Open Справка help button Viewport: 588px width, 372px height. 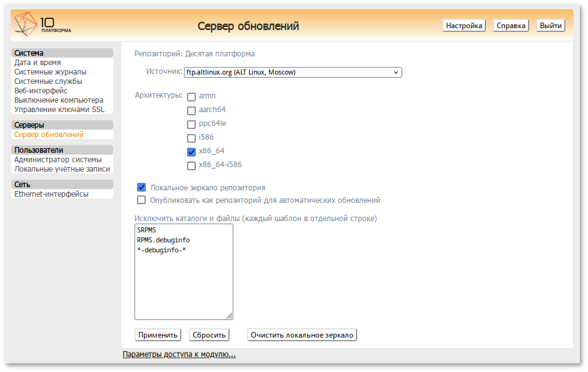(511, 26)
